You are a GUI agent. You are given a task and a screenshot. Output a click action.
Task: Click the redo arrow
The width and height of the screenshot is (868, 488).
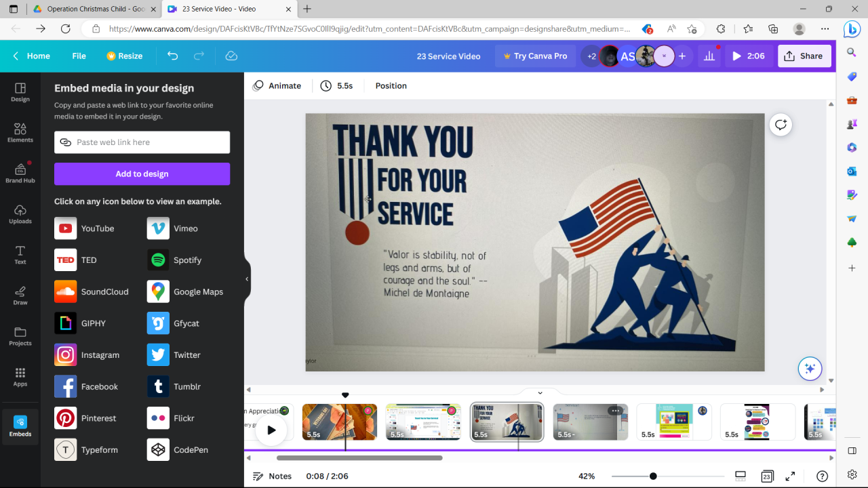(x=199, y=56)
